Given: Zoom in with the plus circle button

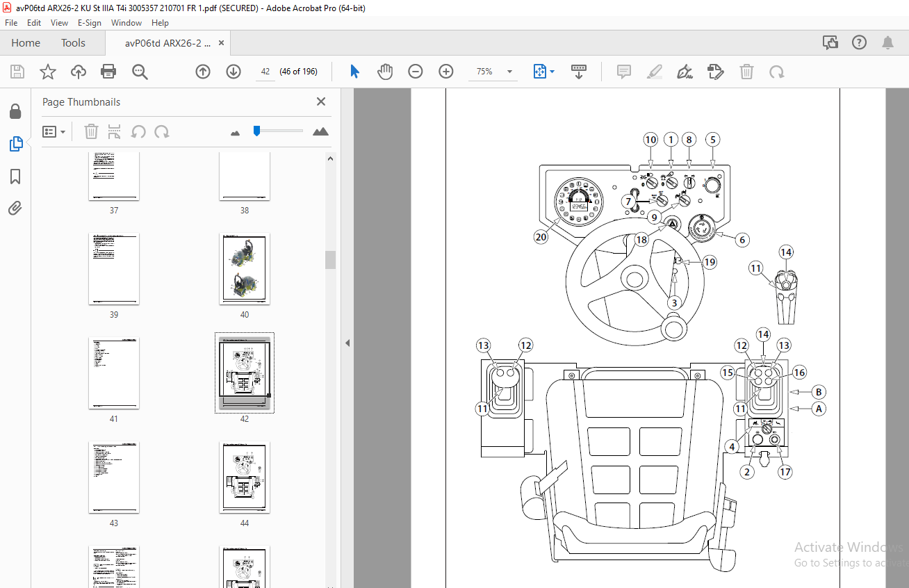Looking at the screenshot, I should coord(446,72).
